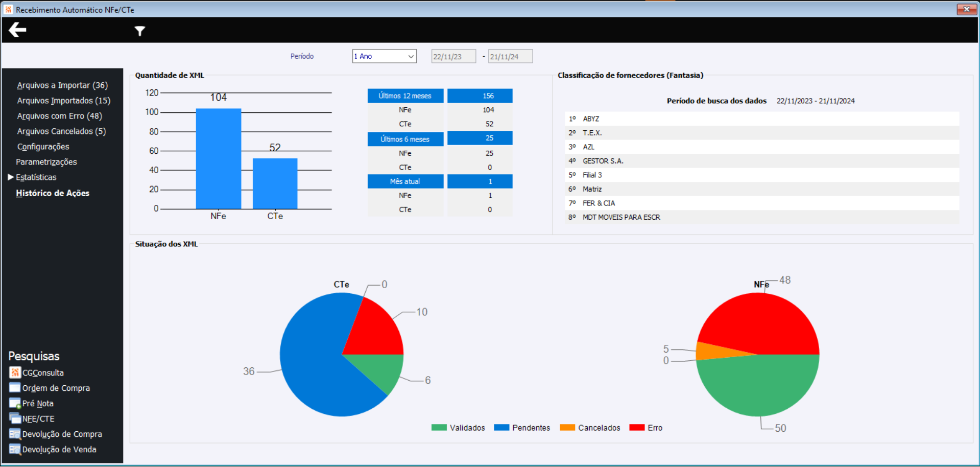The image size is (980, 467).
Task: Click the green Validados slice of NFe pie
Action: tap(758, 386)
